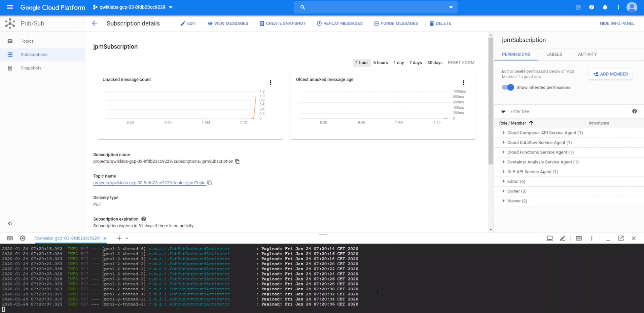Open the new session dropdown arrow in Cloud Shell
The image size is (644, 313).
127,238
